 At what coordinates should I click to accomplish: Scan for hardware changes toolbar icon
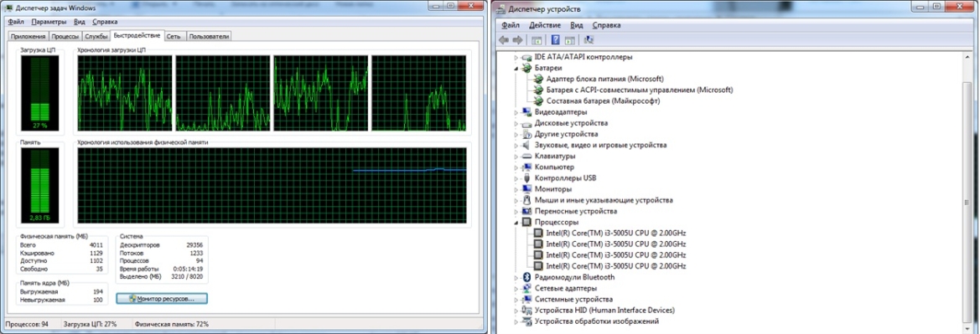click(589, 40)
